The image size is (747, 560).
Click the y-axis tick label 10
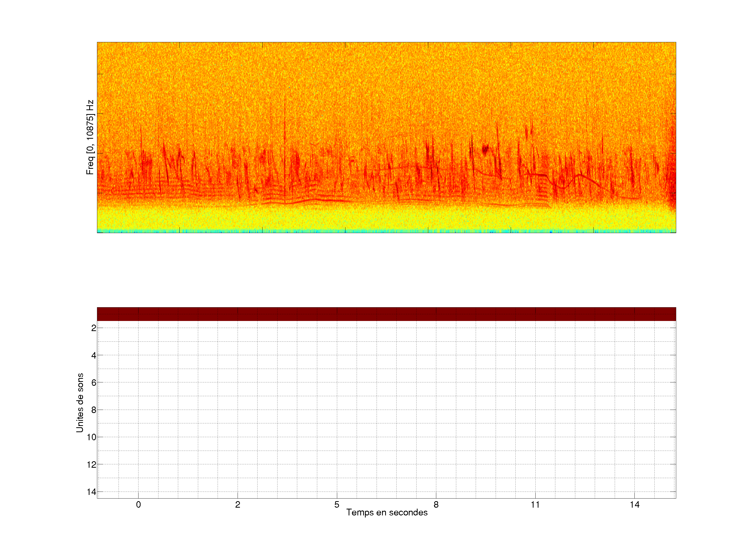click(92, 437)
